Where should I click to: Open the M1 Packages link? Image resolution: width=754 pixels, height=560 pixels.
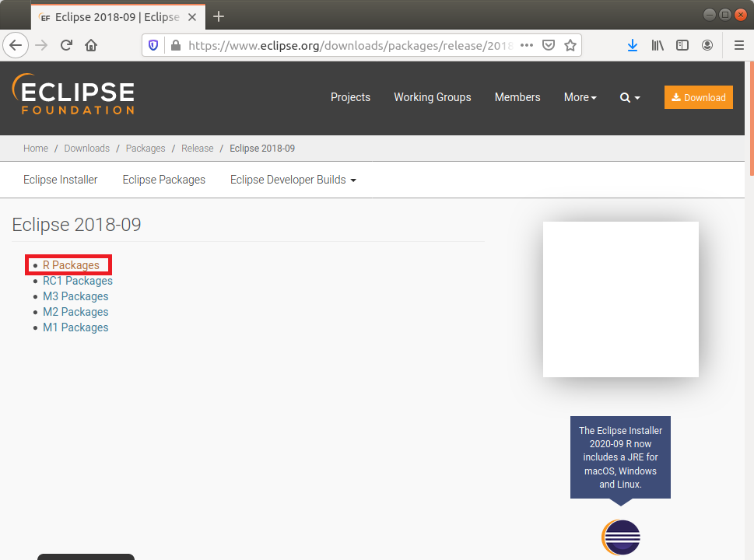coord(75,327)
